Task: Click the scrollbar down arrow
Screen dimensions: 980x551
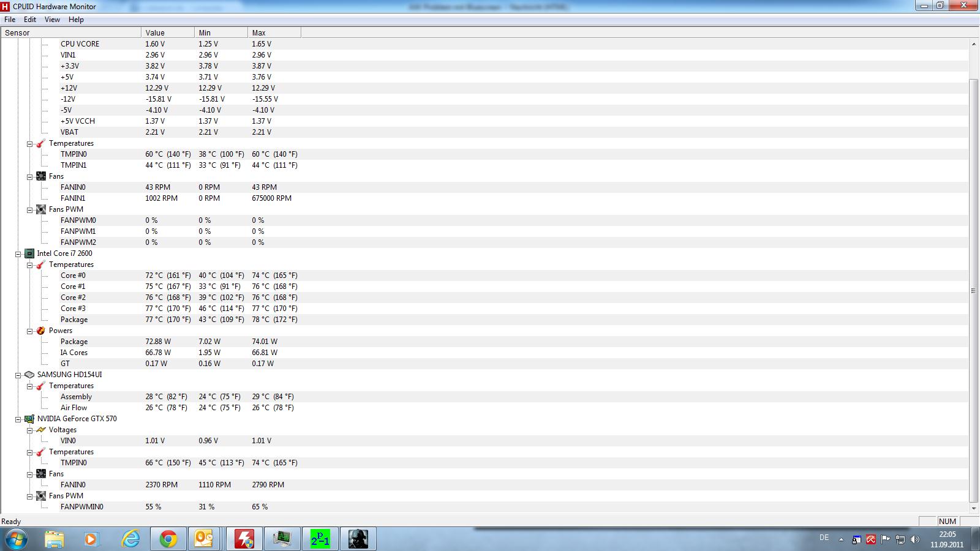Action: (x=974, y=508)
